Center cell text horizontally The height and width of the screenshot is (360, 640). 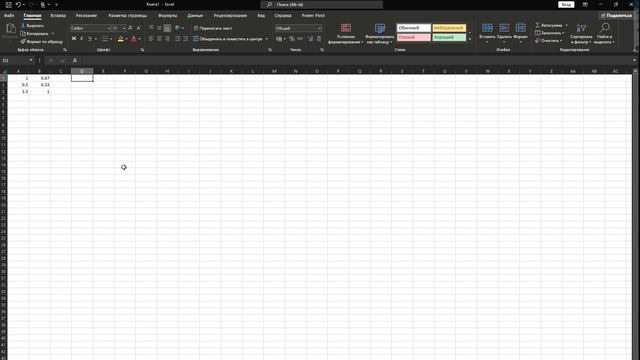(159, 39)
